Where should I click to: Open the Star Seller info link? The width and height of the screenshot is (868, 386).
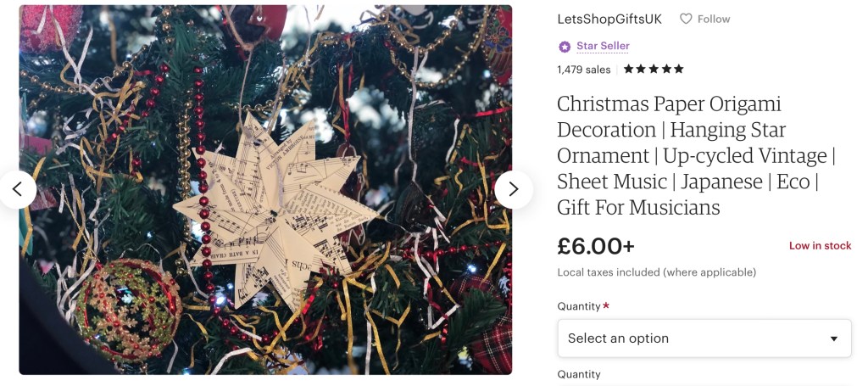point(603,46)
